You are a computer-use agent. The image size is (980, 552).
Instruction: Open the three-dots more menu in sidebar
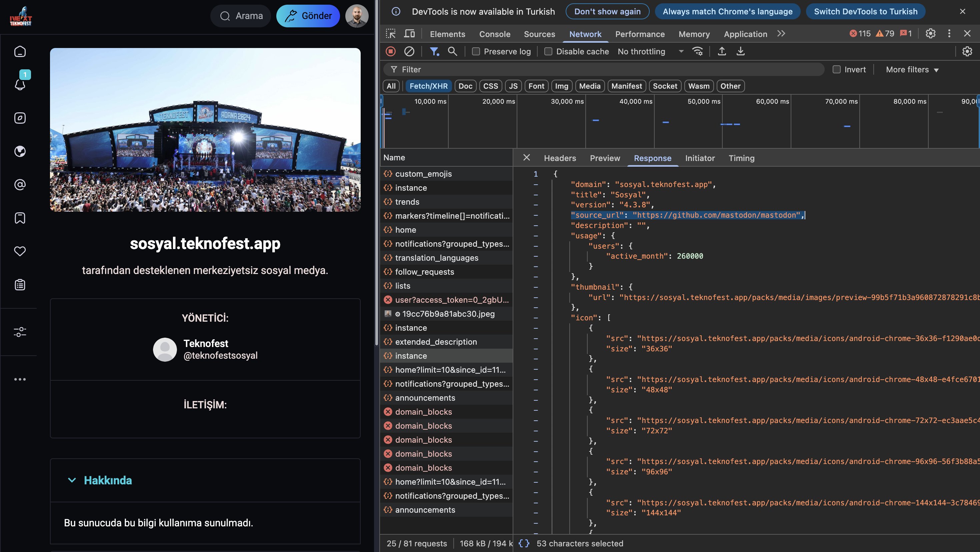[x=20, y=379]
